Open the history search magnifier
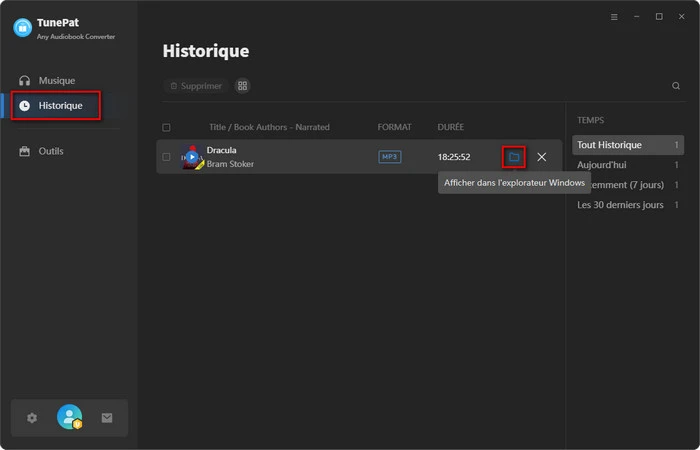 pos(676,86)
